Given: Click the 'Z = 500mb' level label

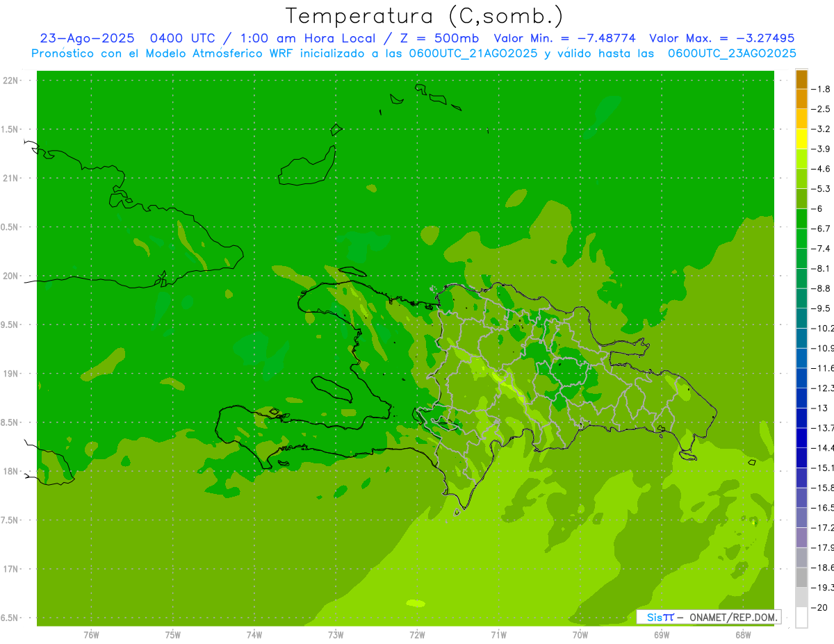Looking at the screenshot, I should 436,38.
